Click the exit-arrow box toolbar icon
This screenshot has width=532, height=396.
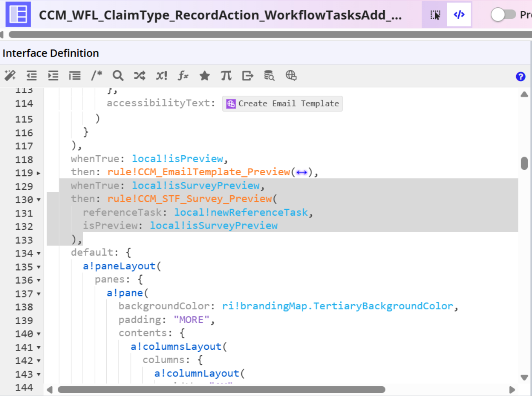tap(248, 75)
